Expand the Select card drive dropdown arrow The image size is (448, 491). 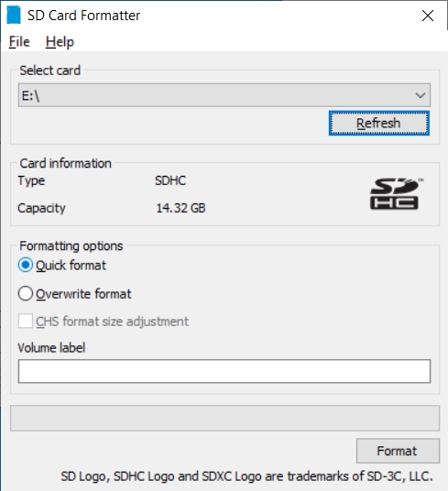[421, 95]
